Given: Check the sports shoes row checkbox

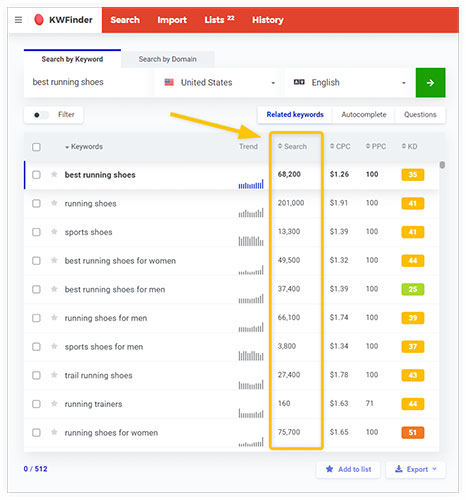Looking at the screenshot, I should click(36, 232).
